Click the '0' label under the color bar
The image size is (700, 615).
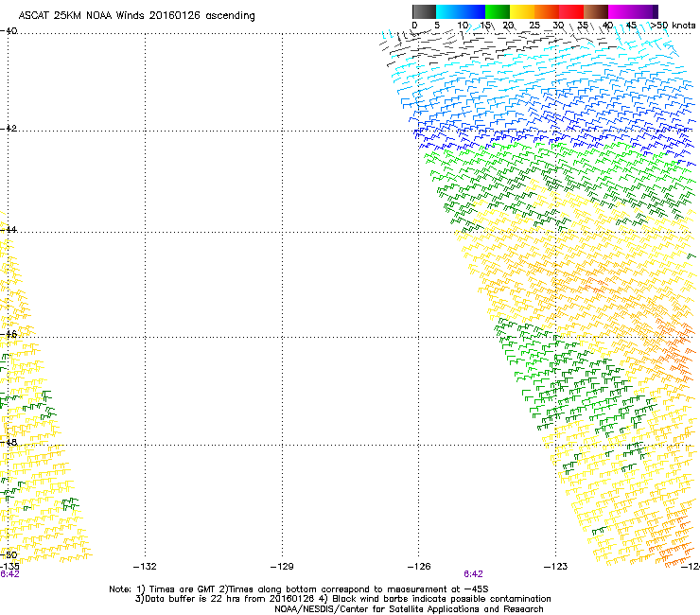[x=414, y=26]
